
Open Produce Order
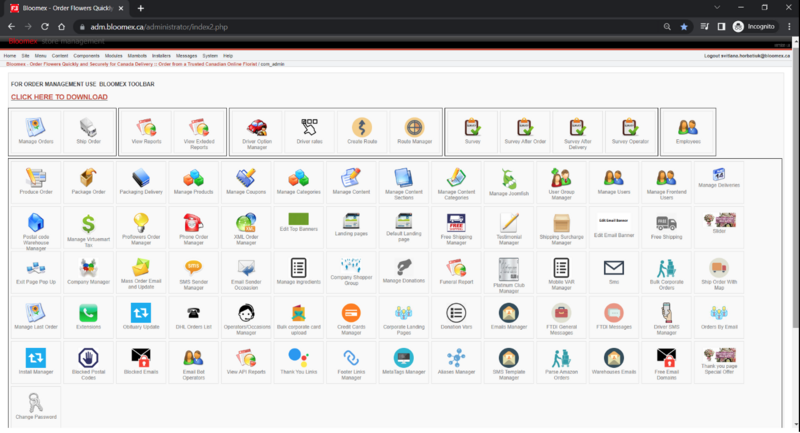[36, 182]
